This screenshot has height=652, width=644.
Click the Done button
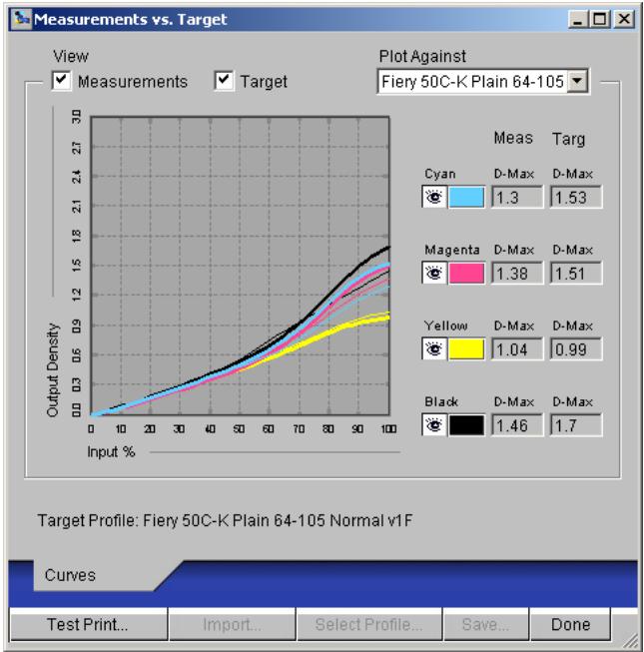coord(570,625)
